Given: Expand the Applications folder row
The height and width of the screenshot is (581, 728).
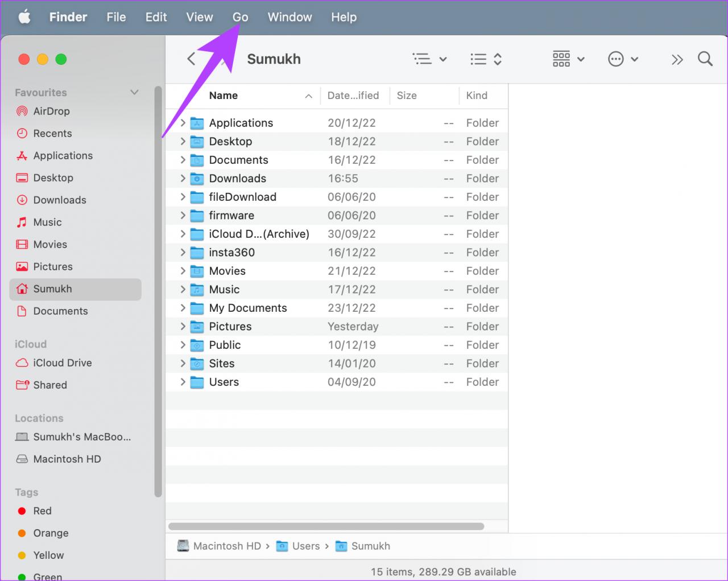Looking at the screenshot, I should coord(183,123).
